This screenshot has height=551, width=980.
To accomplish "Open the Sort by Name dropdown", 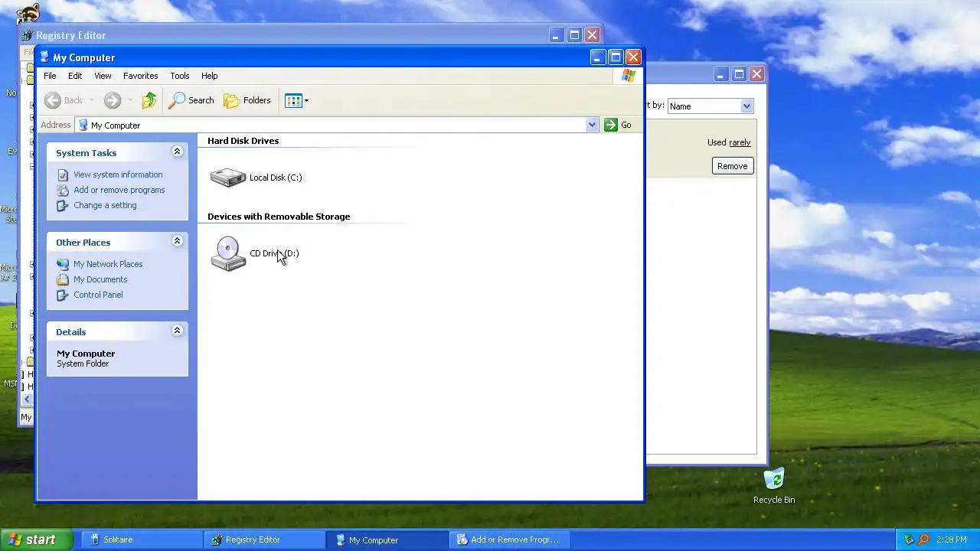I will (x=746, y=106).
